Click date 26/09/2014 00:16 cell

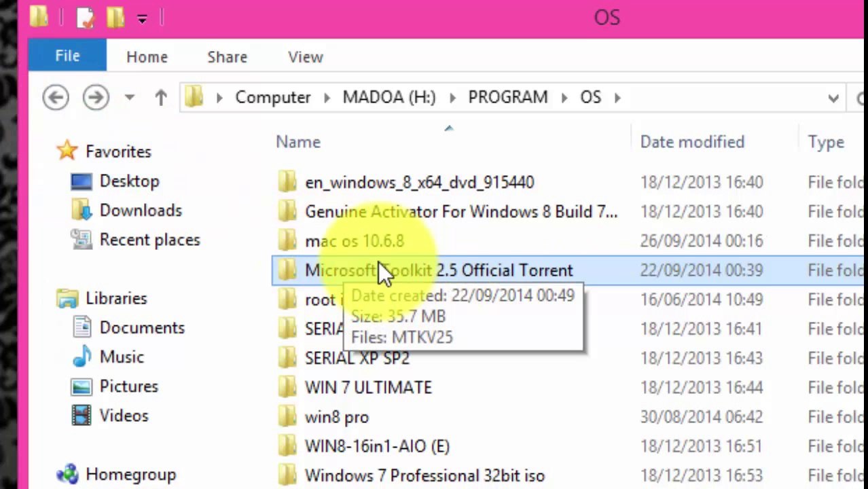(x=701, y=241)
